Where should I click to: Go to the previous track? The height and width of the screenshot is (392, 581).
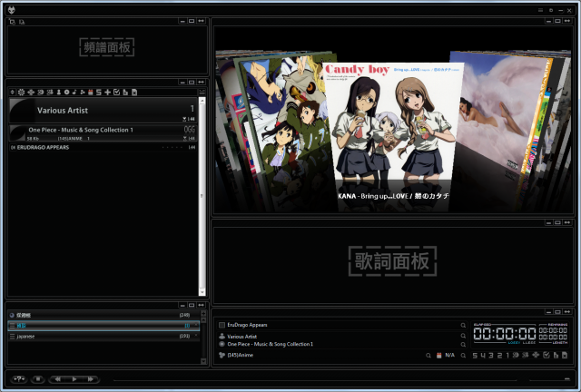click(57, 379)
